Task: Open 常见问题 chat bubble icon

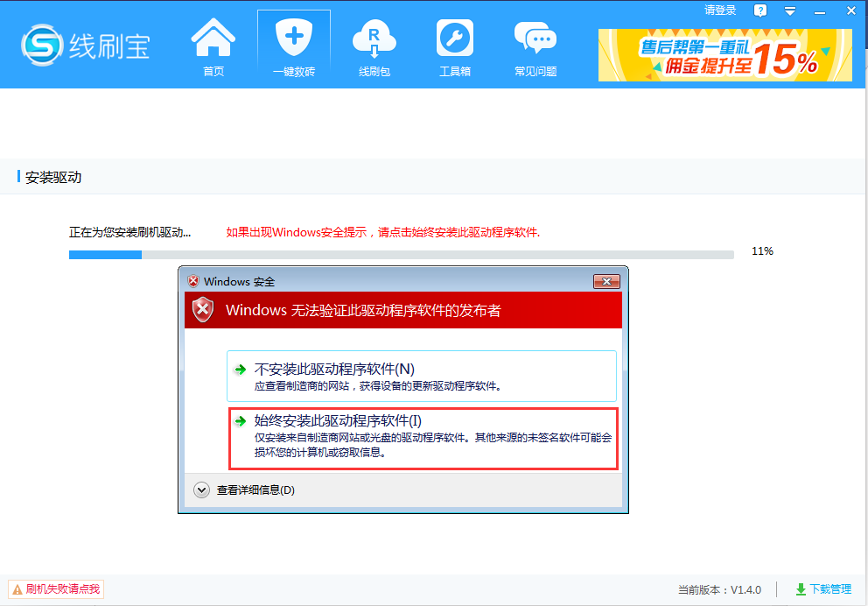Action: (535, 48)
